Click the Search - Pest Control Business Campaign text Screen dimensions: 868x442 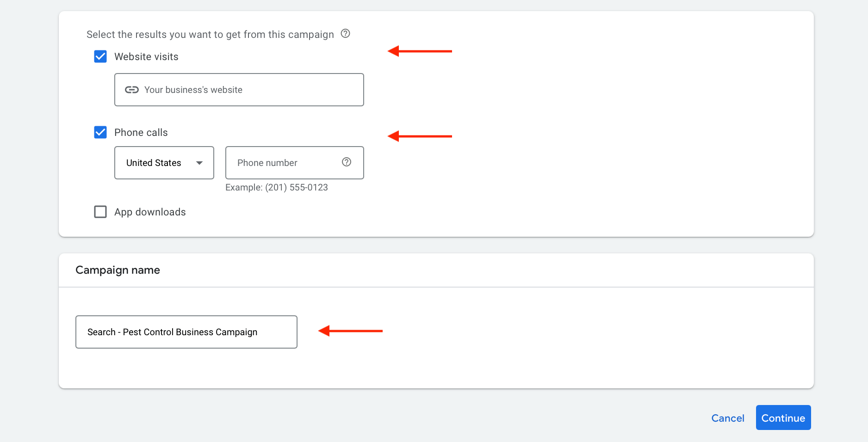[172, 332]
